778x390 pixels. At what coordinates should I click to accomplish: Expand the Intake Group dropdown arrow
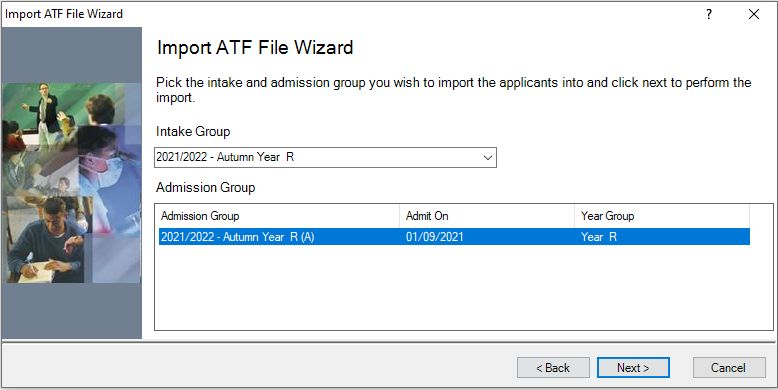coord(488,158)
